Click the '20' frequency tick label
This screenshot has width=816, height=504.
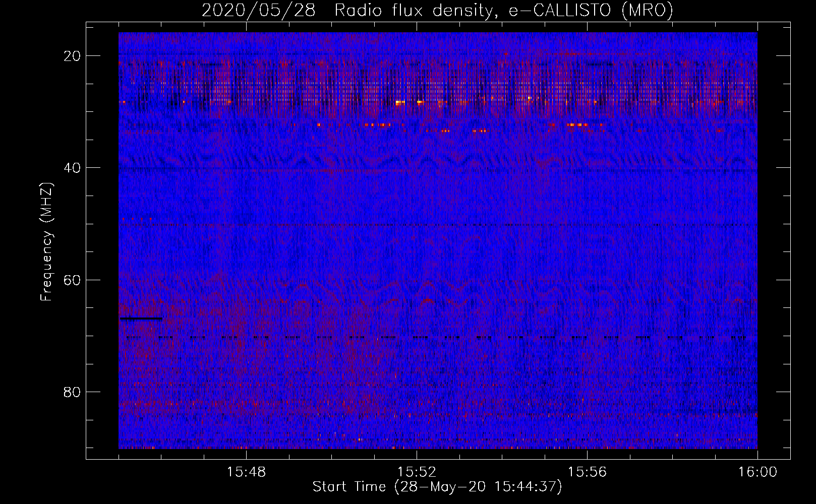[x=72, y=56]
